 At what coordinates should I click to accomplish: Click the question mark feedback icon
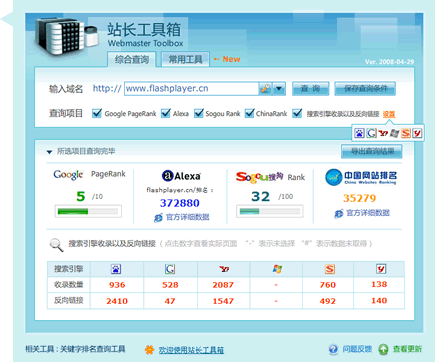tap(333, 349)
